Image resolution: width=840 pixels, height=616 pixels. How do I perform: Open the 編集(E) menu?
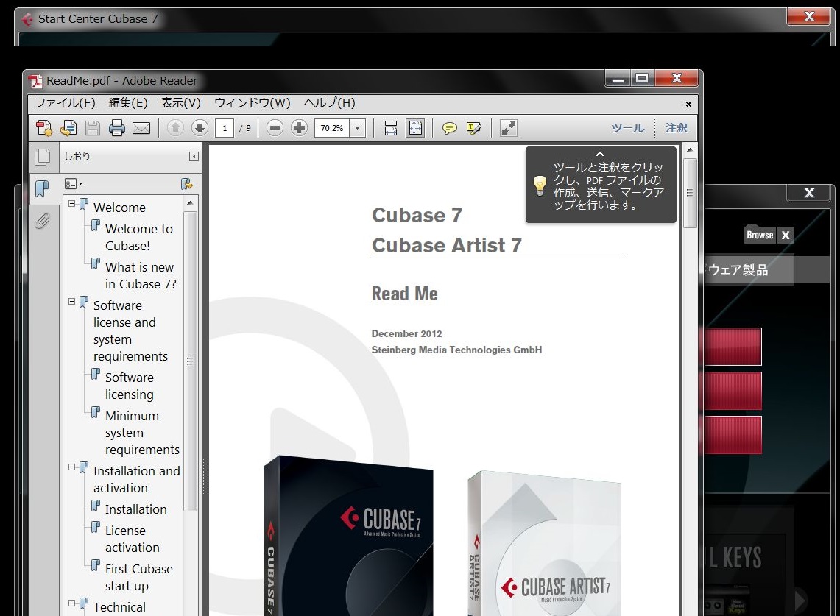[x=128, y=103]
